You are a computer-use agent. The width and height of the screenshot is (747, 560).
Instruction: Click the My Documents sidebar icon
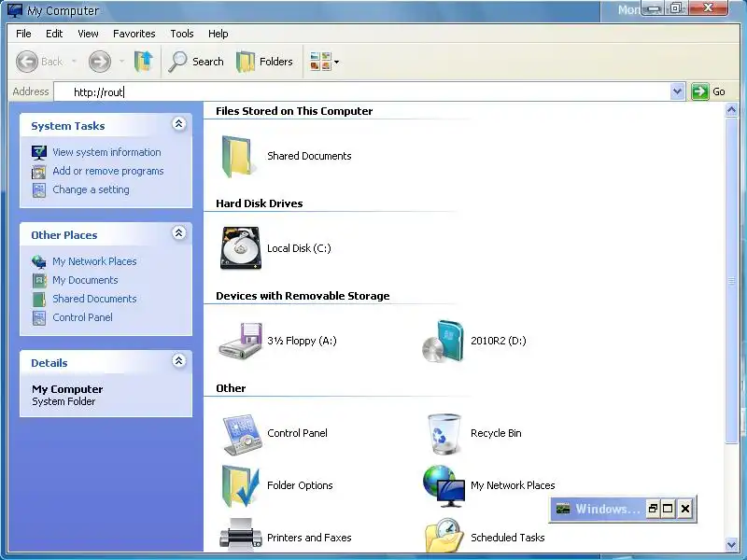click(x=39, y=281)
